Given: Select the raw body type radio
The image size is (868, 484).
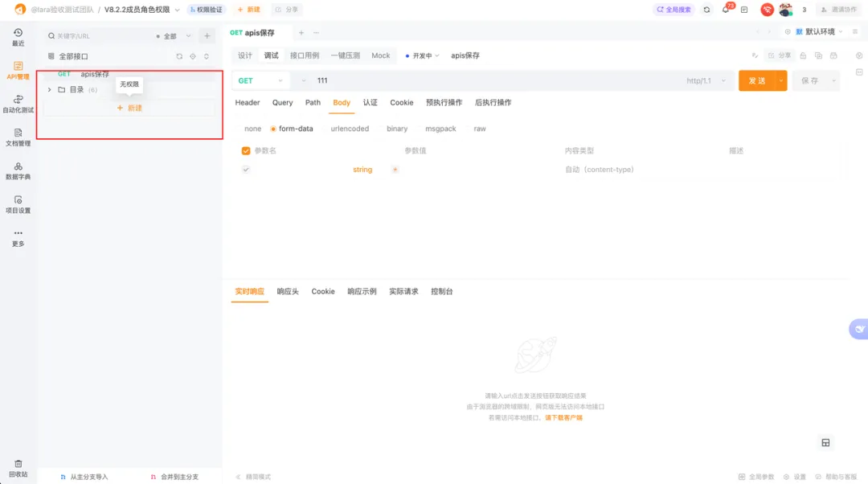Looking at the screenshot, I should [x=475, y=129].
